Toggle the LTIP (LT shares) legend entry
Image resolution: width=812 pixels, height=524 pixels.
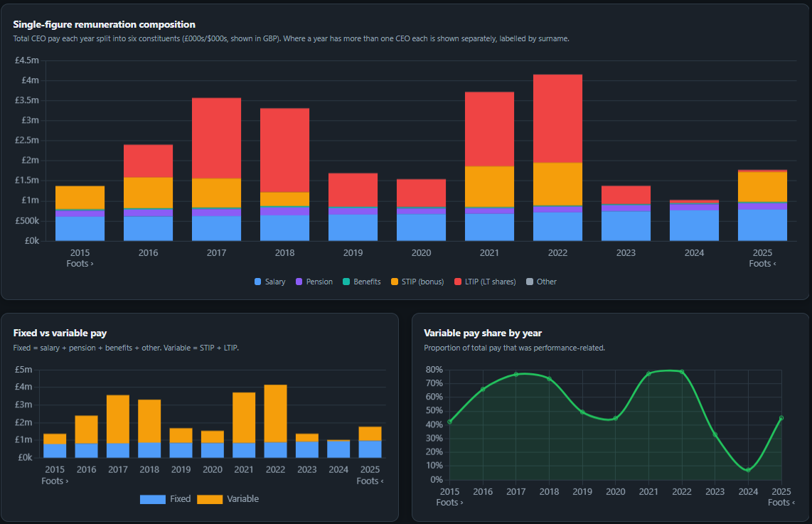485,282
